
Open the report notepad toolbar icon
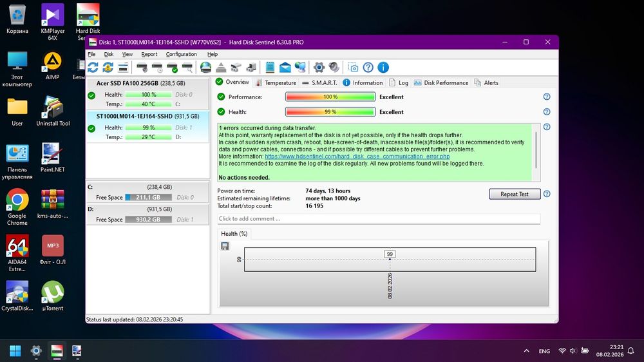point(270,68)
